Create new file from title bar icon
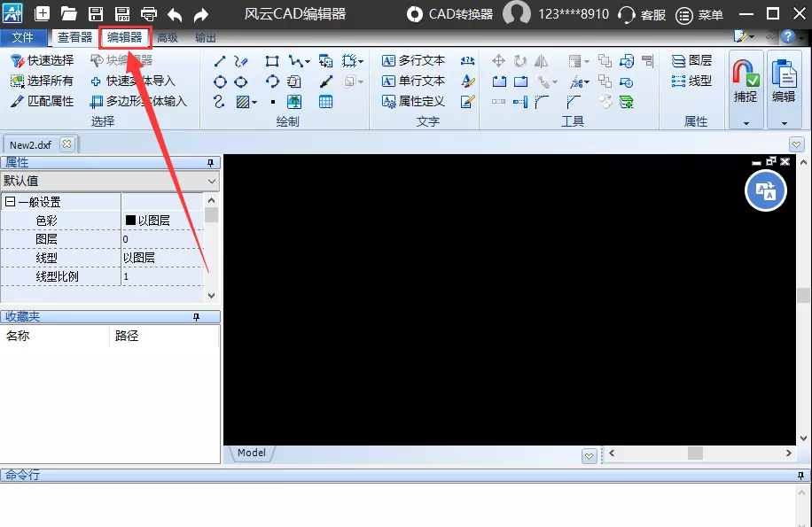The width and height of the screenshot is (812, 527). pyautogui.click(x=42, y=14)
